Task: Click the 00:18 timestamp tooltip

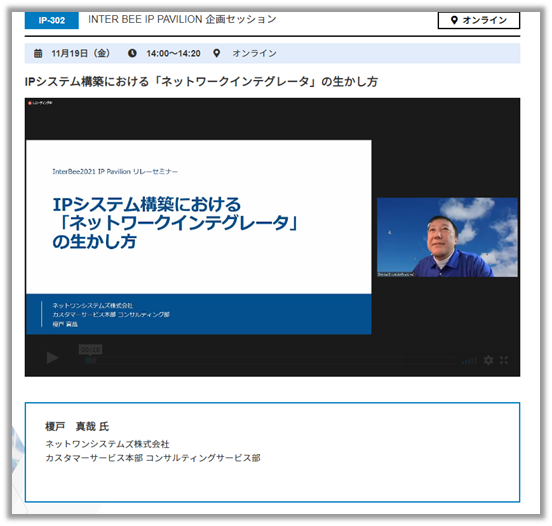Action: click(90, 350)
